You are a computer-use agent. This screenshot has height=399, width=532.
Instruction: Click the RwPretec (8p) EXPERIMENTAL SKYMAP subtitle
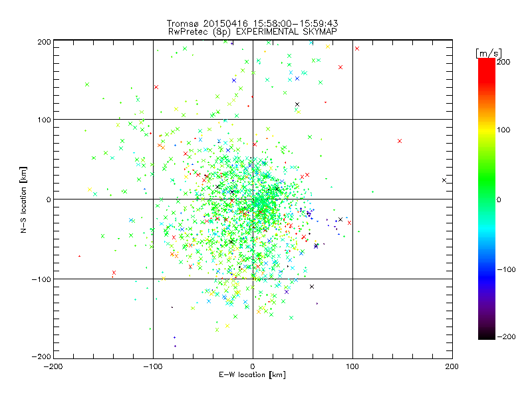[x=252, y=32]
